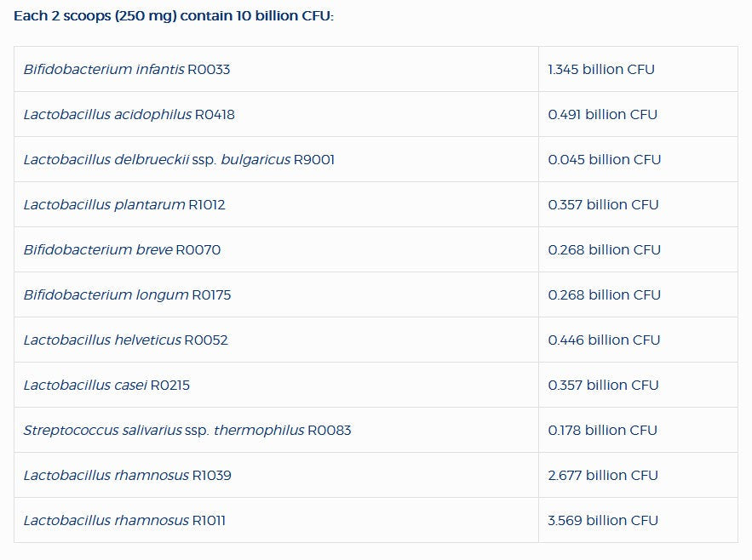Select the Lactobacillus acidophilus R0418 entry
This screenshot has width=752, height=560.
[129, 115]
